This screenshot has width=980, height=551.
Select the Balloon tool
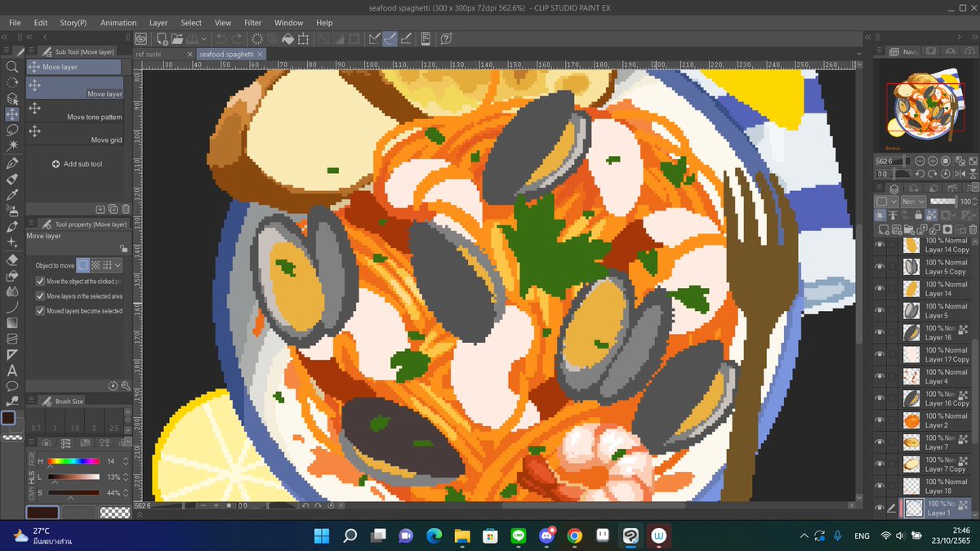(x=12, y=385)
